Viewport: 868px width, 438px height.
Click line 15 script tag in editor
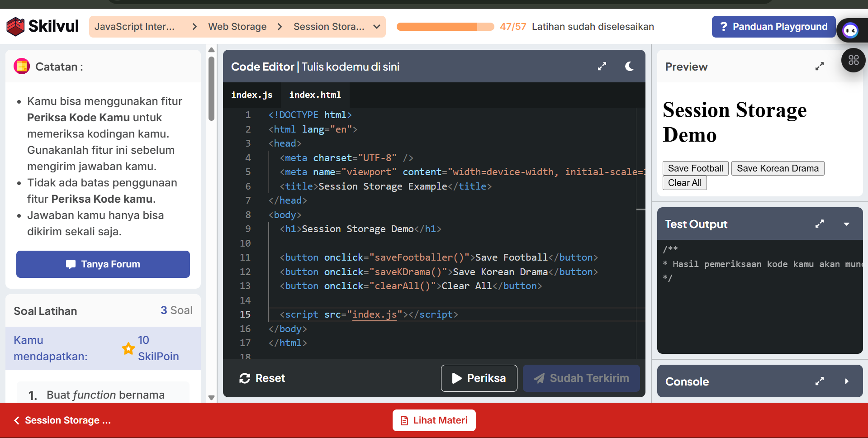coord(369,314)
